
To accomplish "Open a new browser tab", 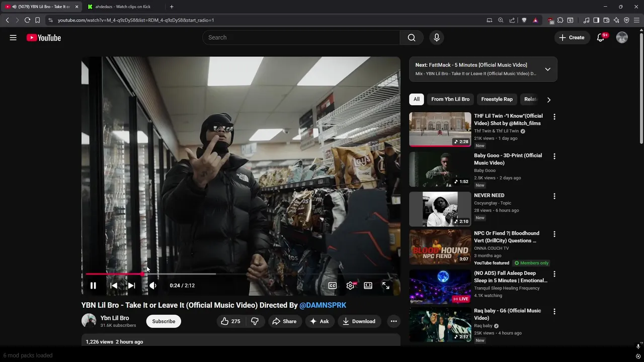I will point(172,7).
